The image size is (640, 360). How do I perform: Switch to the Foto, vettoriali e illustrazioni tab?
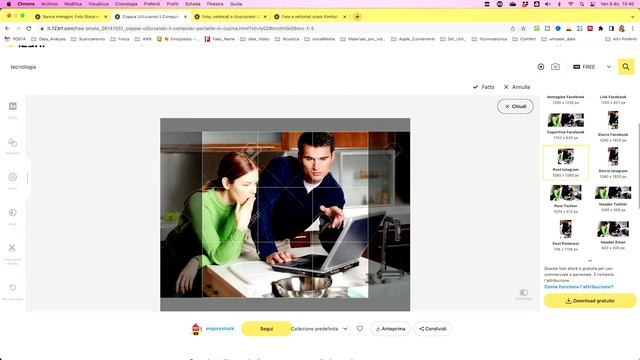click(230, 17)
